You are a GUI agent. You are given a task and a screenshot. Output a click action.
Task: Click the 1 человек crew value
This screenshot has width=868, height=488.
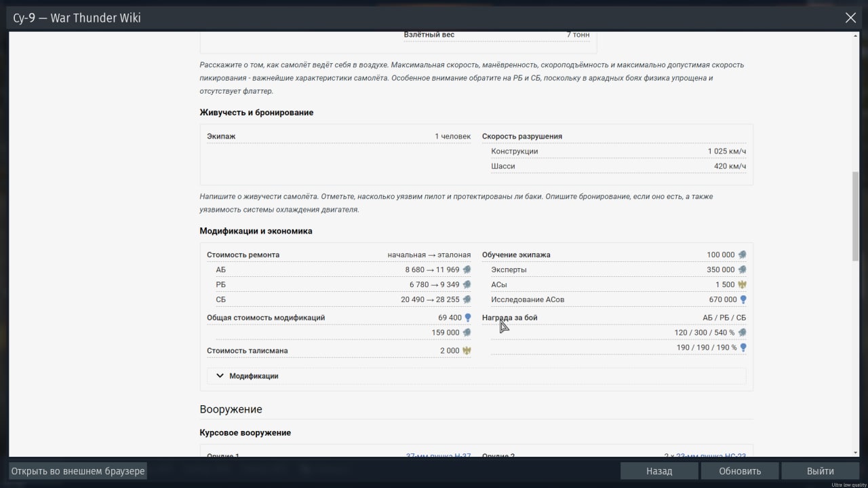click(452, 136)
